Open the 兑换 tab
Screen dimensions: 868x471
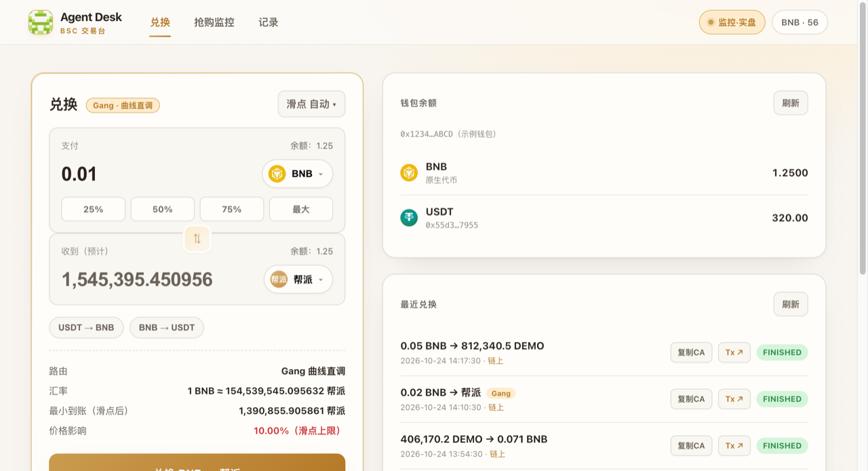coord(160,22)
